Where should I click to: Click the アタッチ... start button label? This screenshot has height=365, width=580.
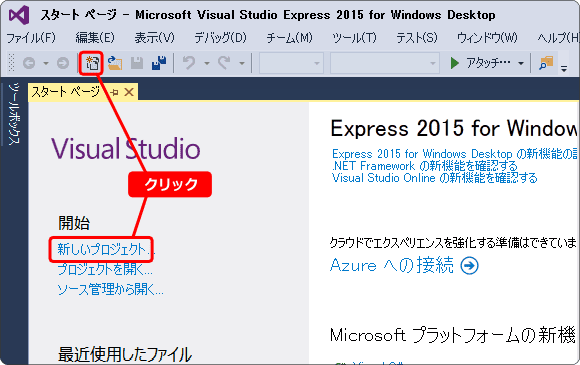pos(488,63)
